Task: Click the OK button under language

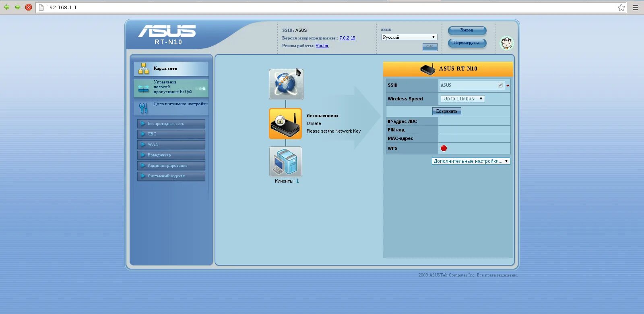Action: (430, 47)
